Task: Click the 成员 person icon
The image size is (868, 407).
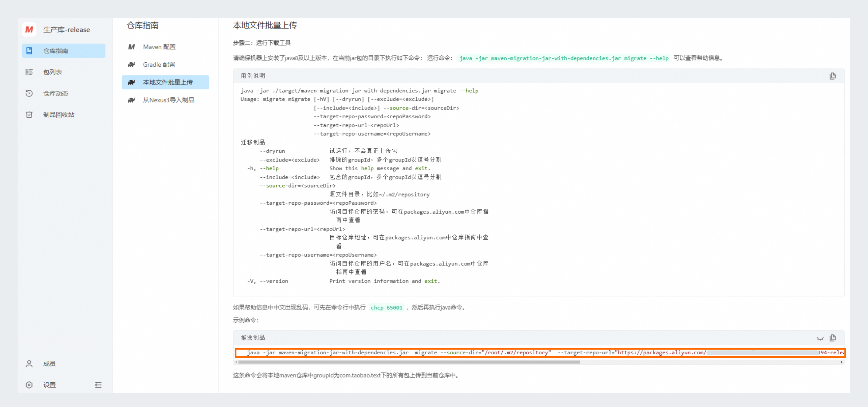Action: [x=29, y=364]
